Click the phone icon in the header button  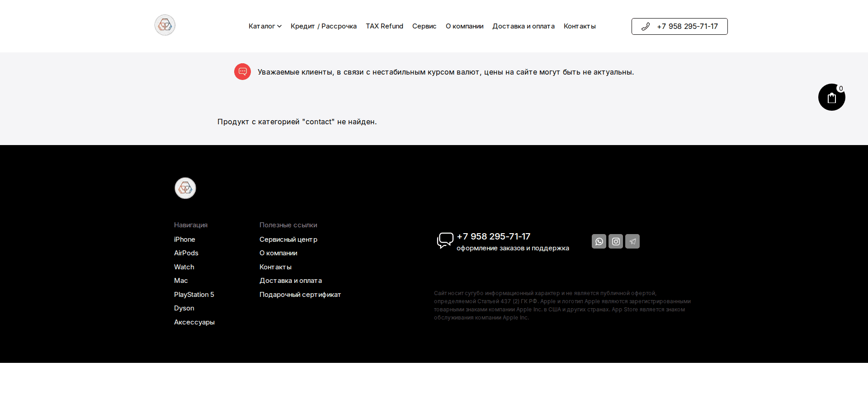[646, 26]
